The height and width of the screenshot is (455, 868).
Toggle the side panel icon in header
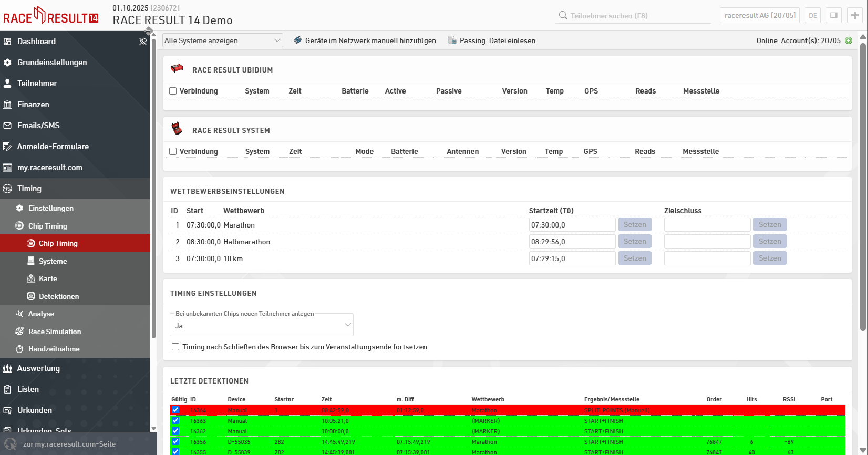(834, 15)
